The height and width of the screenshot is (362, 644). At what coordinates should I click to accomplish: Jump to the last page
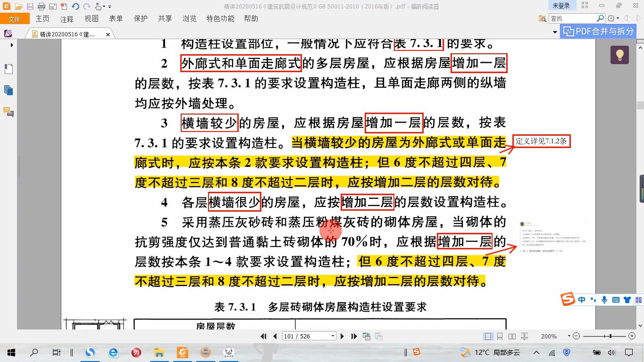point(354,336)
